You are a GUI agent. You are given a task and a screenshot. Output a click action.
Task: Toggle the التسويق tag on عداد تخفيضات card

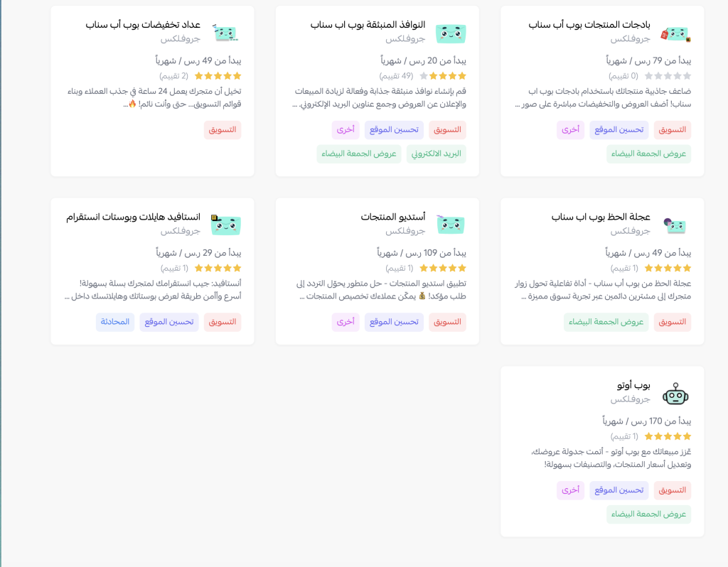(x=223, y=129)
